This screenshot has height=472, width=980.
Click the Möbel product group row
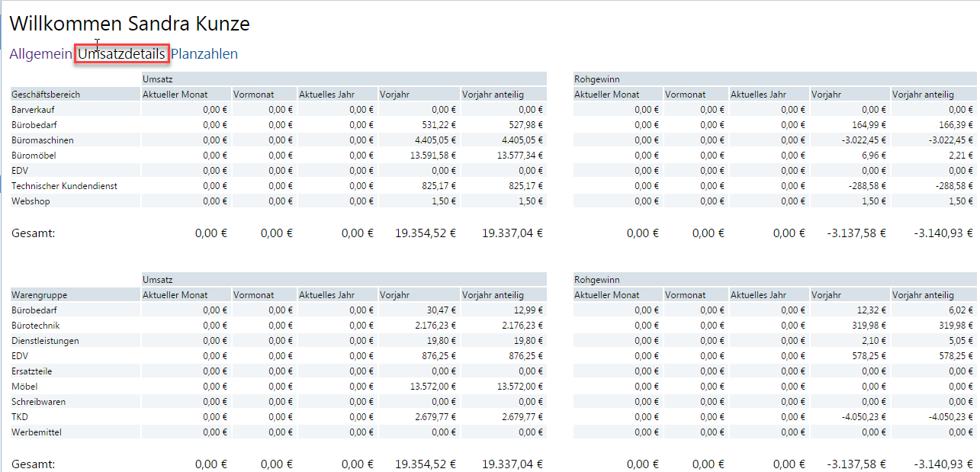[25, 387]
